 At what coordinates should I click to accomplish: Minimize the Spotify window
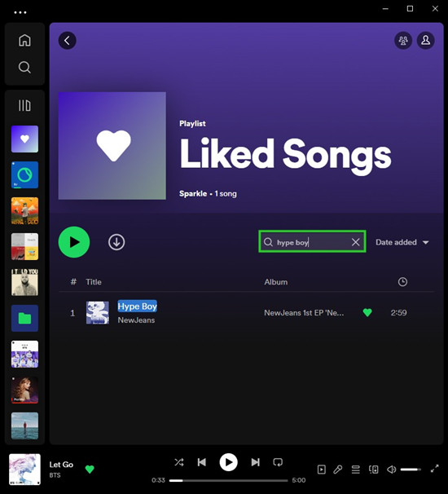[x=385, y=9]
